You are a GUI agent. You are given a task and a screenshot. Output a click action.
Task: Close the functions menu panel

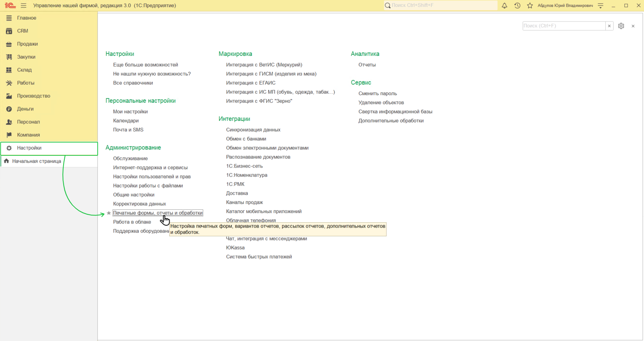pos(633,26)
